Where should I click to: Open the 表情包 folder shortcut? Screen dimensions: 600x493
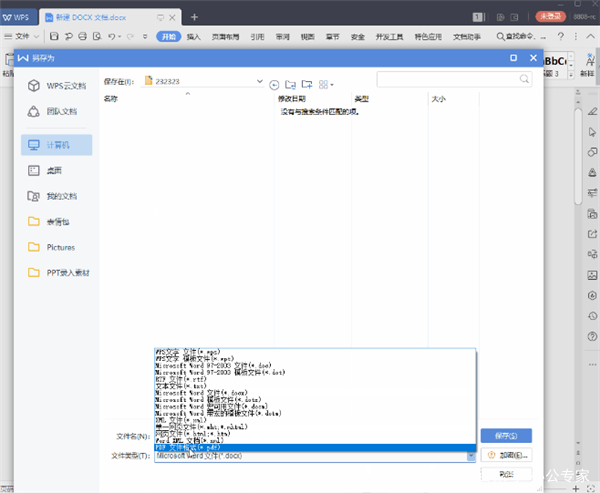[x=57, y=222]
